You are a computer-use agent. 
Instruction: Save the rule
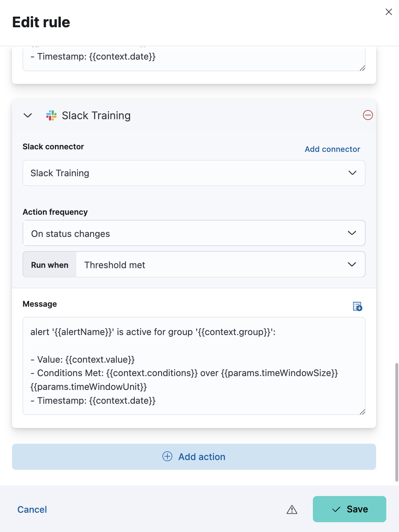(x=350, y=509)
